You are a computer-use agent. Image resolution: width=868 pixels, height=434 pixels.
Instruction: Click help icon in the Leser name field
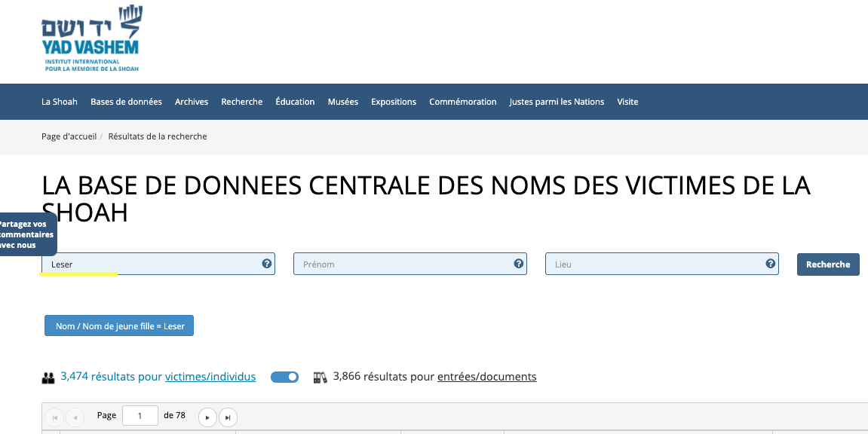pyautogui.click(x=266, y=264)
